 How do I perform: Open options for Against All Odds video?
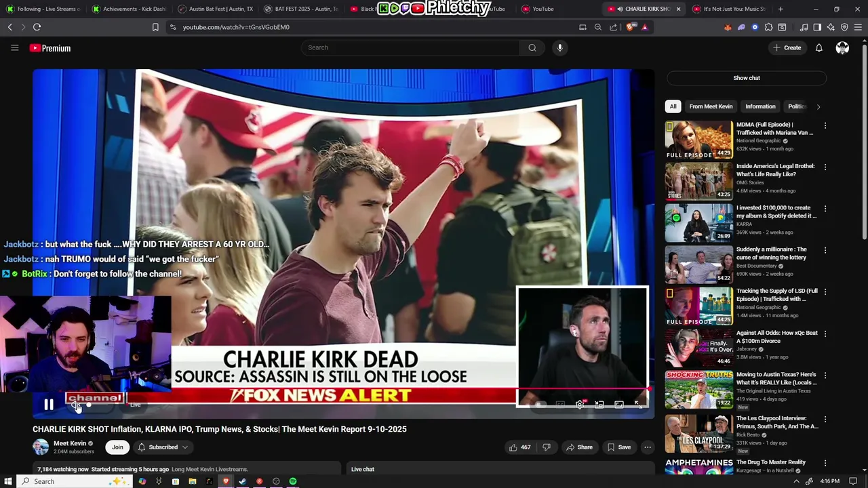(x=825, y=333)
